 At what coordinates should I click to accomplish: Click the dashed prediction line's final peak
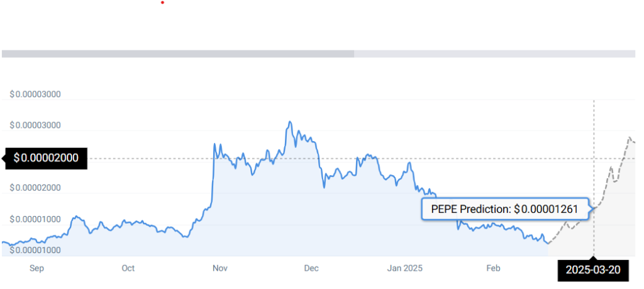629,137
